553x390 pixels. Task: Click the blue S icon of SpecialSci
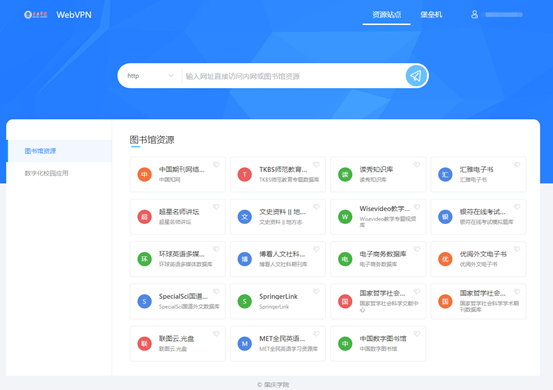pos(144,301)
